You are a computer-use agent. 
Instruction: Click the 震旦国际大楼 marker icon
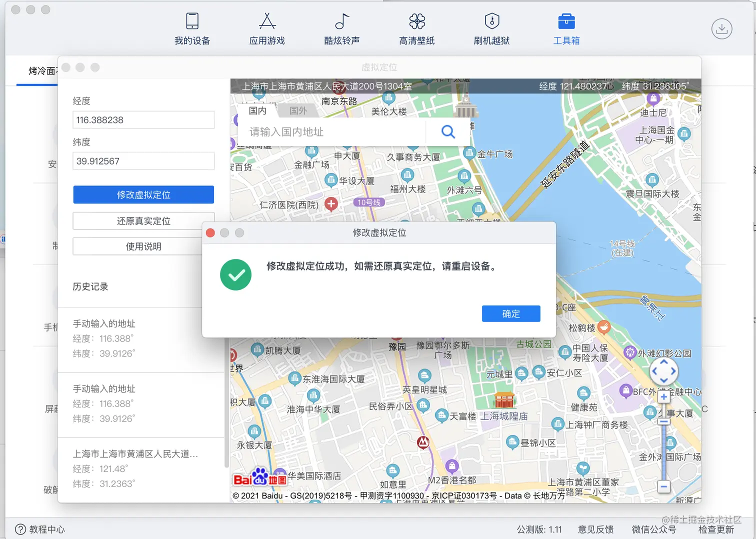(652, 179)
